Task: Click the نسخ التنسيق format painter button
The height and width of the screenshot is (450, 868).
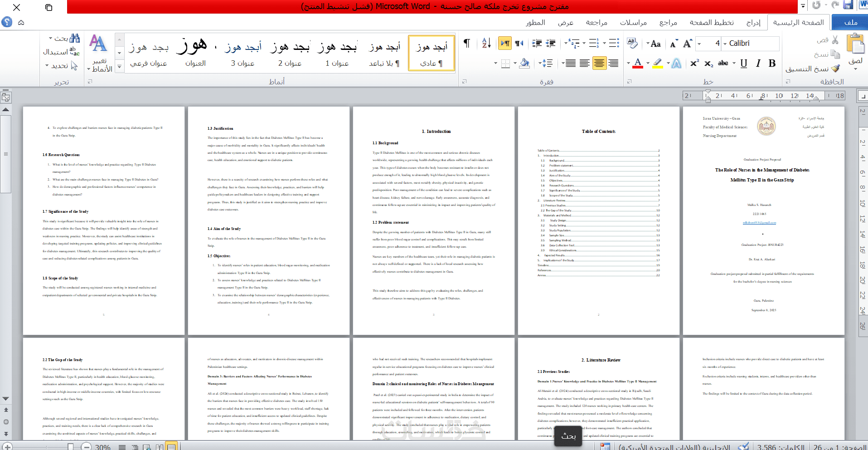Action: (x=812, y=68)
